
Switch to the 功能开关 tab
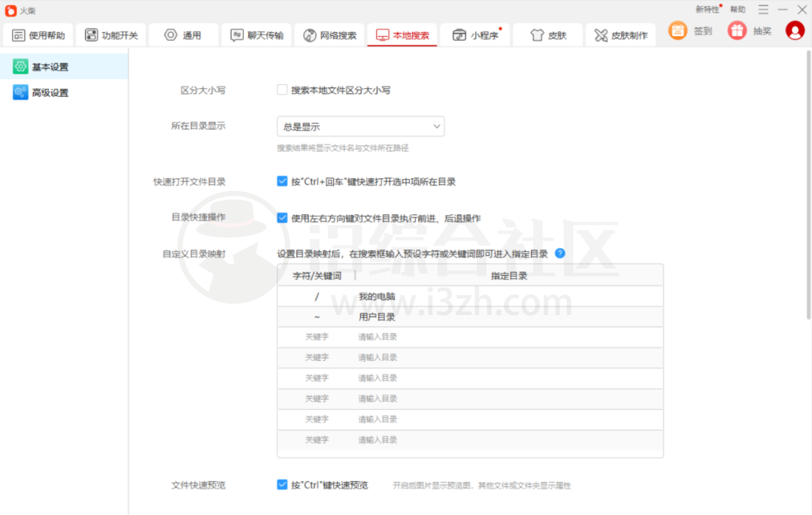coord(111,35)
